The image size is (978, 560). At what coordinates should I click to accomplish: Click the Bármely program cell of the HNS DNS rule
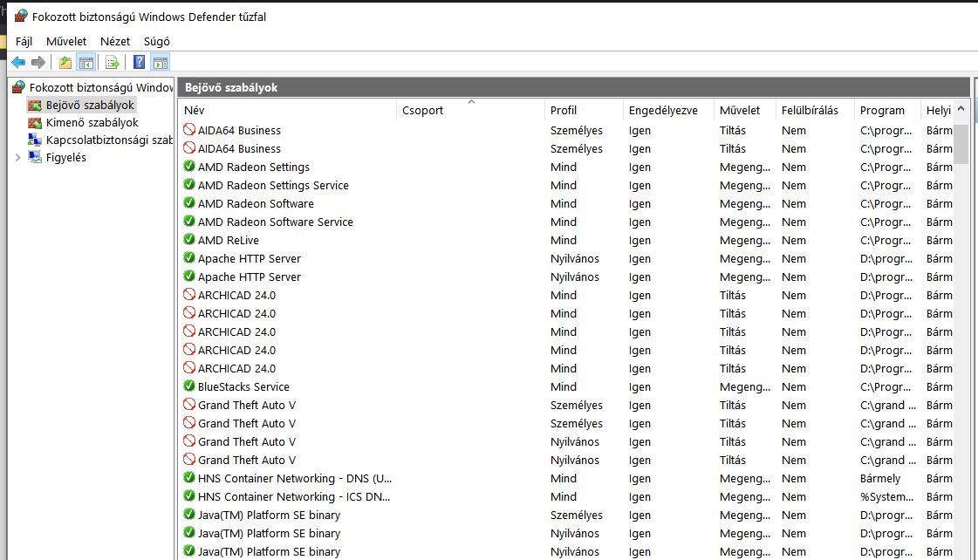click(x=880, y=478)
